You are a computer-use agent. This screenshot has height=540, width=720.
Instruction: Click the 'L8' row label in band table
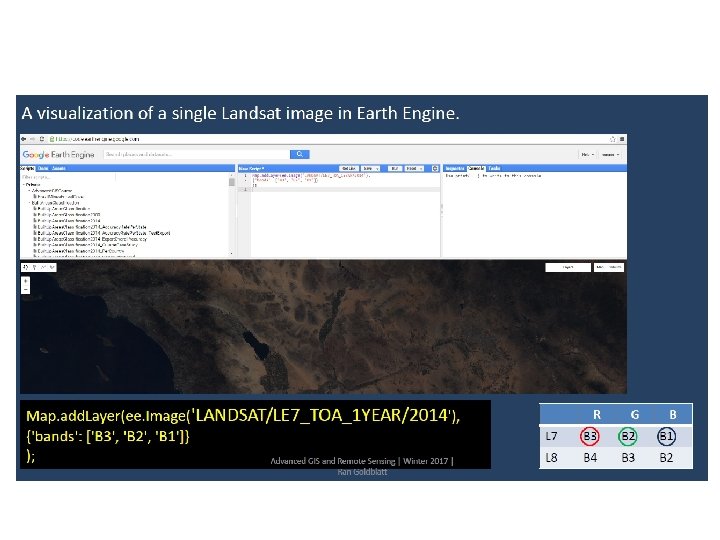pos(551,457)
